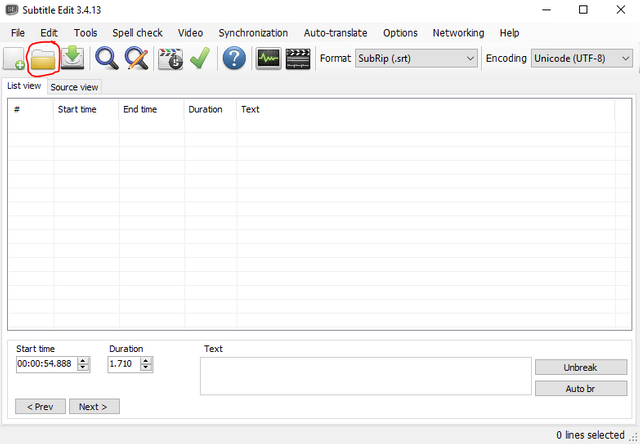Click the '0 lines selected' status text
The image size is (640, 444).
590,435
